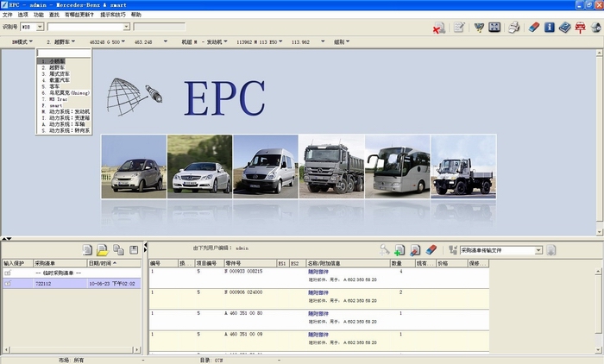
Task: Expand the '463.248' dropdown arrow
Action: click(166, 41)
